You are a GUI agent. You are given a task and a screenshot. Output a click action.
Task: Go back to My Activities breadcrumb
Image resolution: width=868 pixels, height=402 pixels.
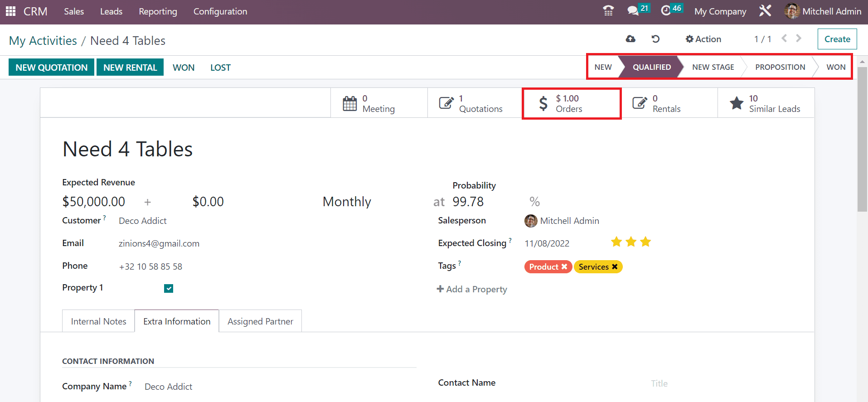(43, 41)
